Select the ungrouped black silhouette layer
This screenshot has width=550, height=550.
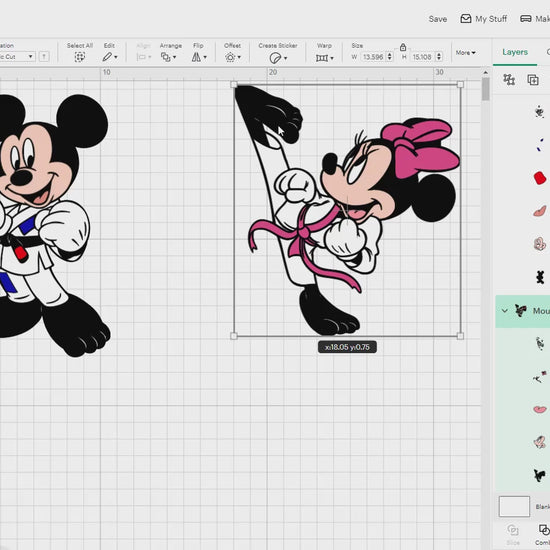540,277
